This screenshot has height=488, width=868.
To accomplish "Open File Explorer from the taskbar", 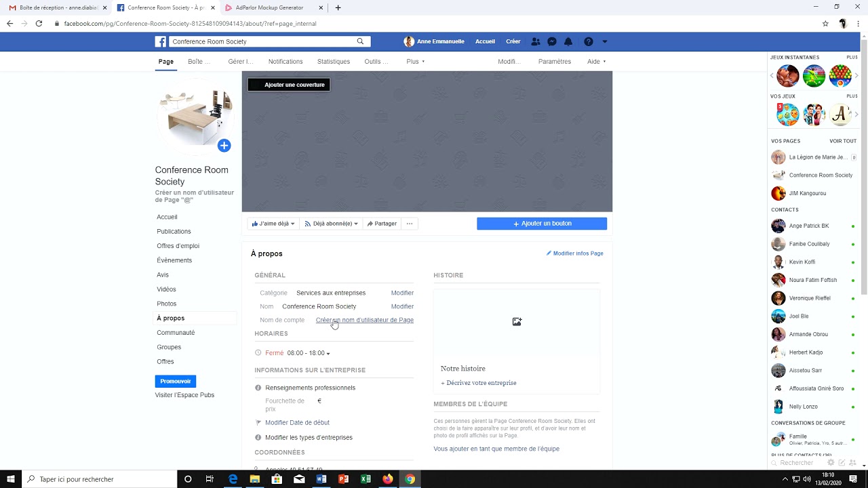I will click(254, 479).
